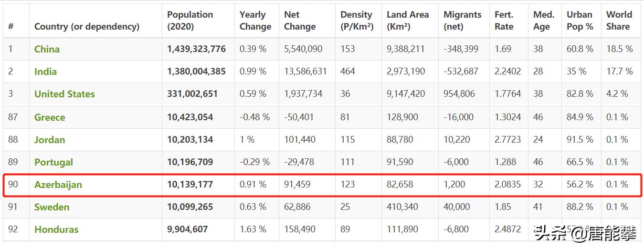Click the Azerbaijan country link
The image size is (644, 249).
coord(58,185)
